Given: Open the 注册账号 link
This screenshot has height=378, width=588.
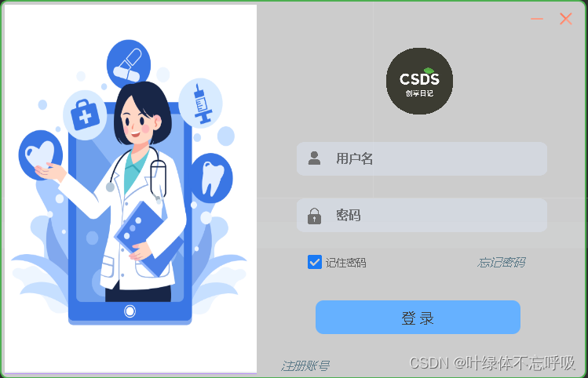Looking at the screenshot, I should (x=305, y=365).
